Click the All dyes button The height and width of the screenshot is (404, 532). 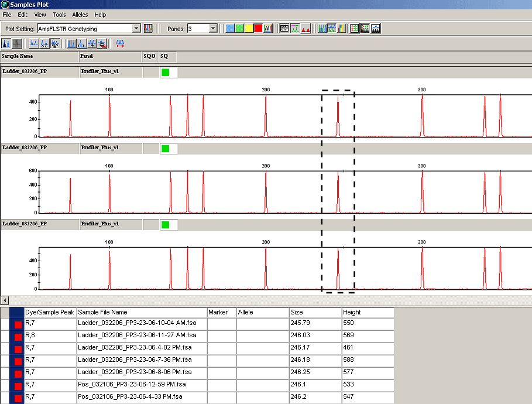[267, 29]
